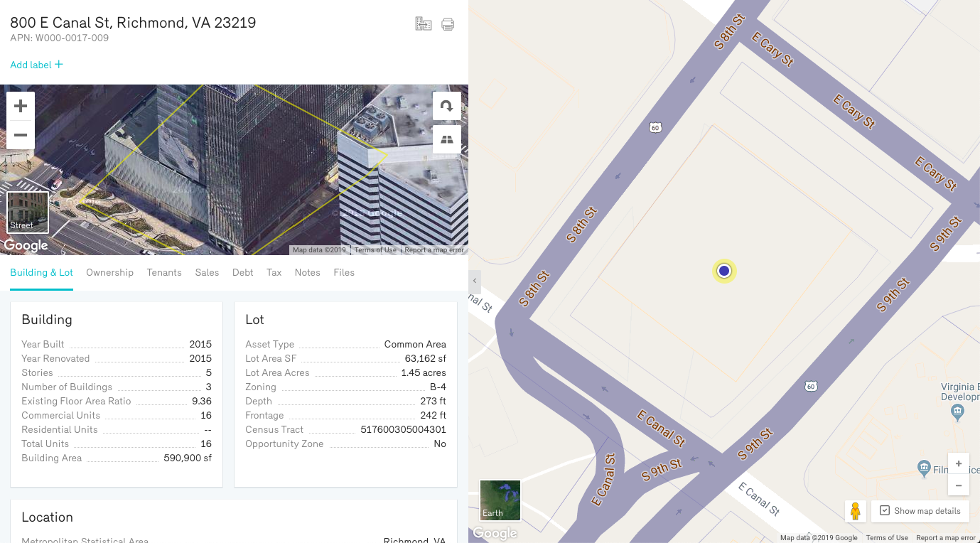Toggle tilt view on aerial image
This screenshot has width=980, height=543.
click(447, 139)
